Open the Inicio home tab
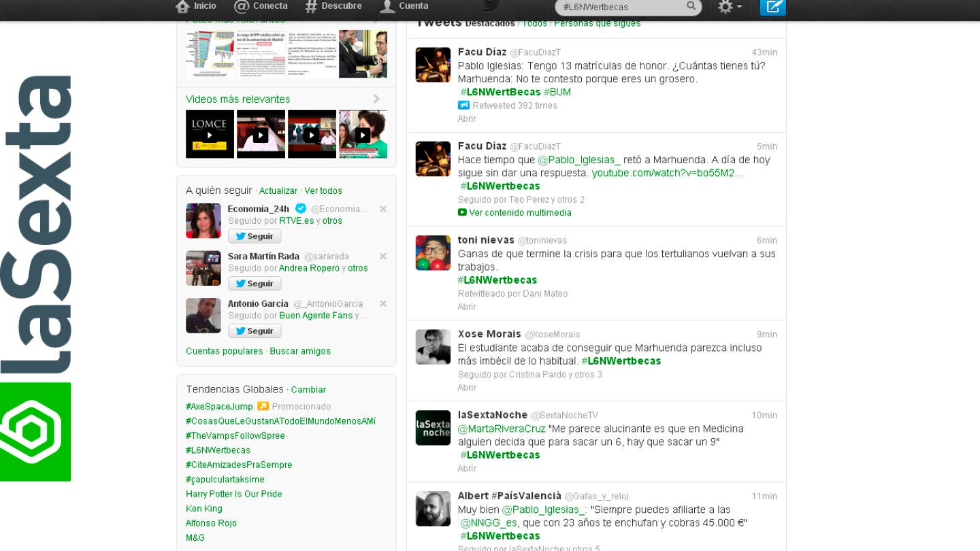Viewport: 980px width, 551px height. point(196,6)
